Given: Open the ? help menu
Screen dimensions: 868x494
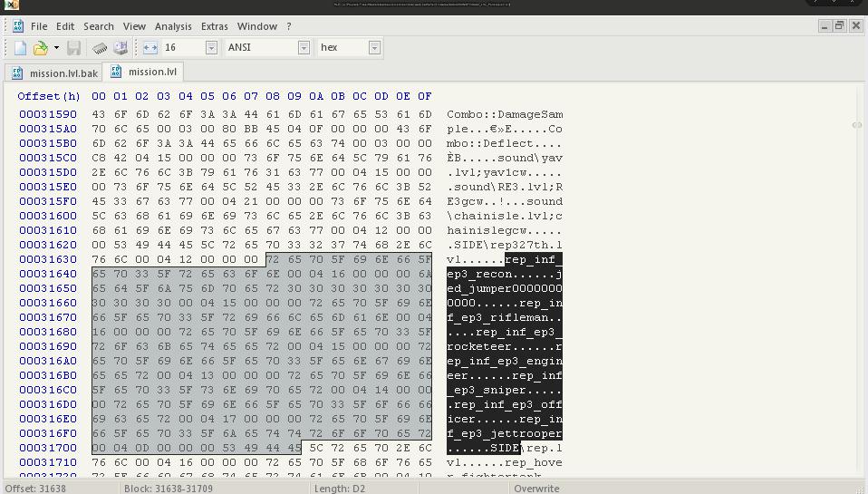Looking at the screenshot, I should click(x=288, y=26).
